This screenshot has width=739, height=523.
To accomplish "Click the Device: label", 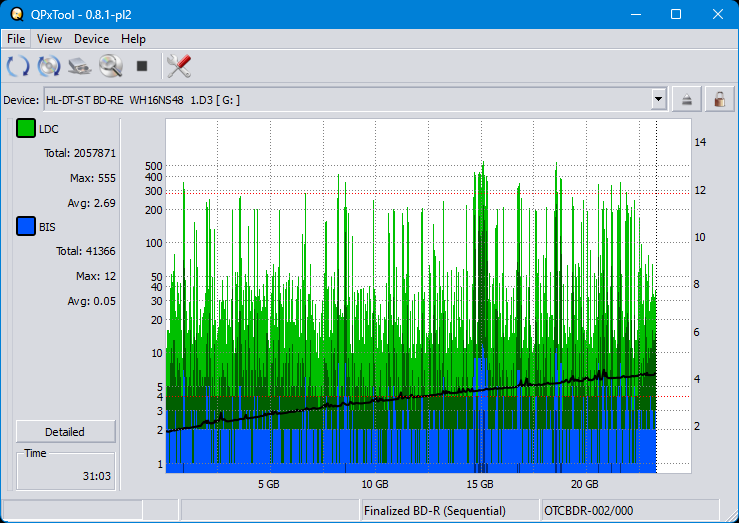I will coord(21,100).
